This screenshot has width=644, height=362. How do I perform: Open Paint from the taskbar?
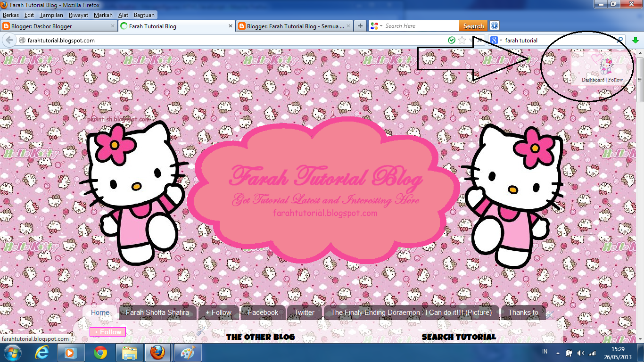(x=188, y=353)
